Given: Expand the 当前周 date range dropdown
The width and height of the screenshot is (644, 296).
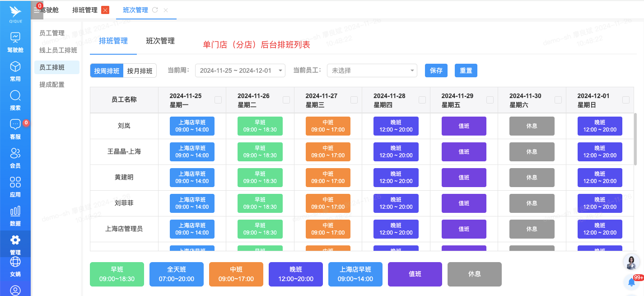Looking at the screenshot, I should coord(240,70).
